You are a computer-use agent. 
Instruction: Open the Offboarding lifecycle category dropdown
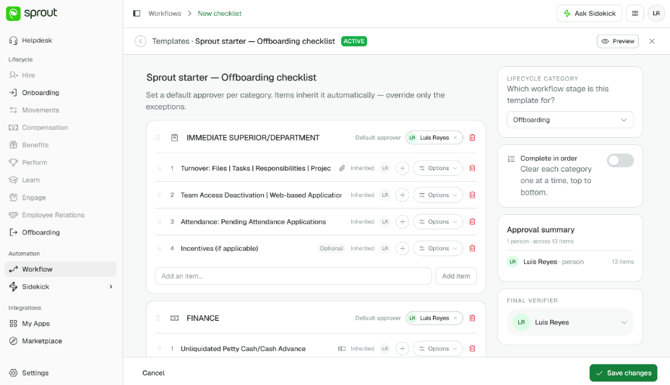(x=570, y=120)
